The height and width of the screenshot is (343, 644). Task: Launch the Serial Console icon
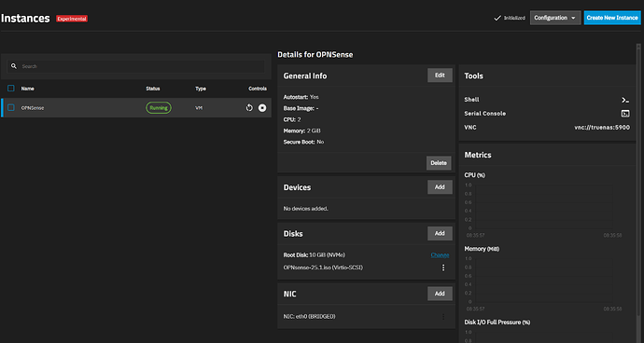[625, 114]
